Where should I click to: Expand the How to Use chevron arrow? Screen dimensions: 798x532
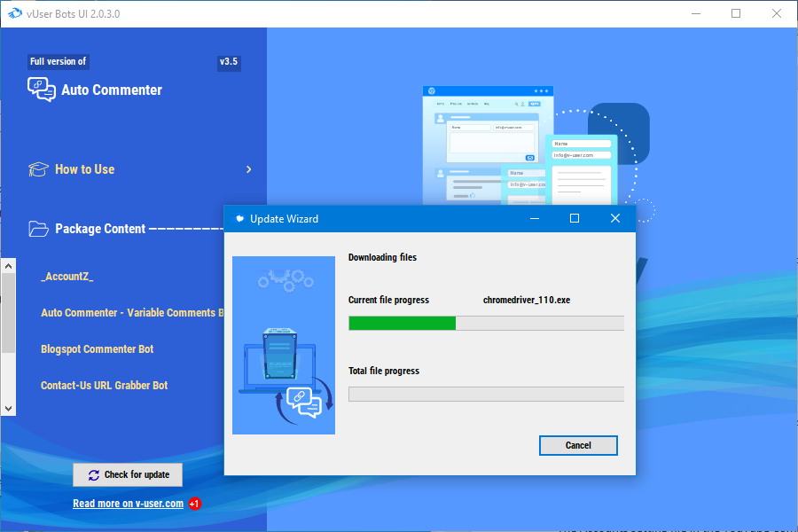pyautogui.click(x=249, y=169)
